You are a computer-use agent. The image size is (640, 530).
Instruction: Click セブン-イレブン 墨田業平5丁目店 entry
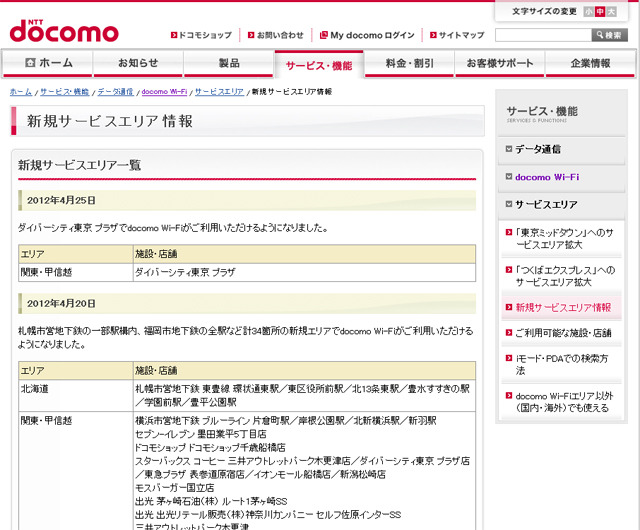pyautogui.click(x=201, y=434)
